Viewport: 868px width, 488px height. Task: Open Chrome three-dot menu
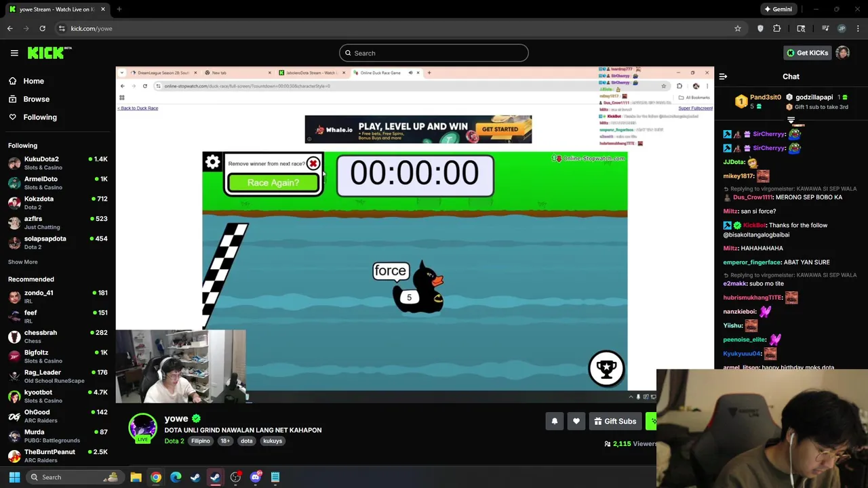[859, 28]
